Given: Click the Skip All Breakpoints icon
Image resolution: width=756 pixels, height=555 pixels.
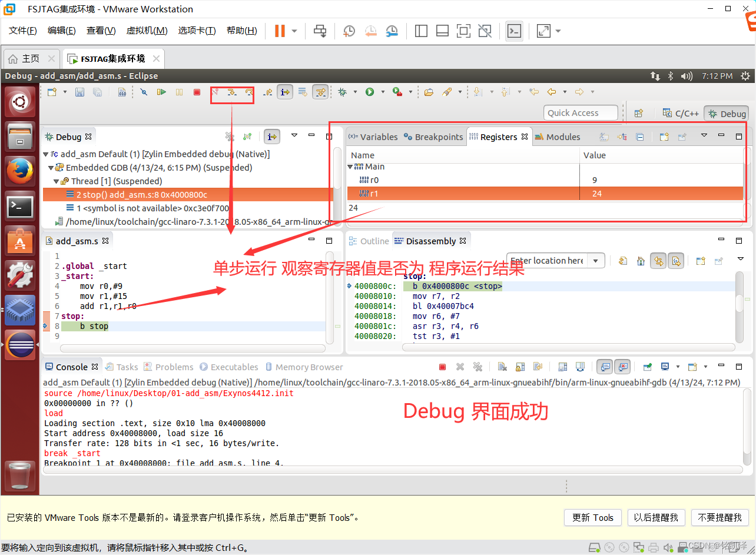Looking at the screenshot, I should pos(144,92).
